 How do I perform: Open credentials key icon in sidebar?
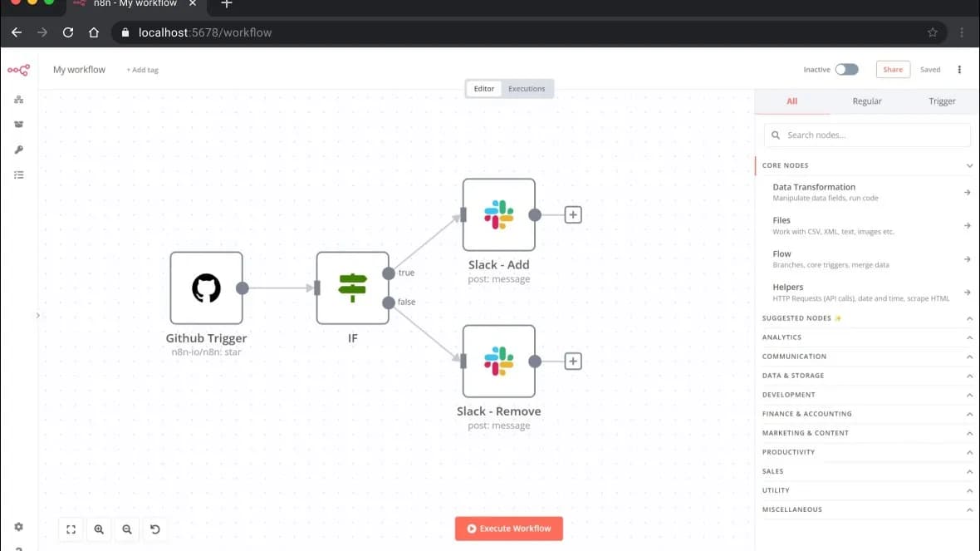click(19, 150)
